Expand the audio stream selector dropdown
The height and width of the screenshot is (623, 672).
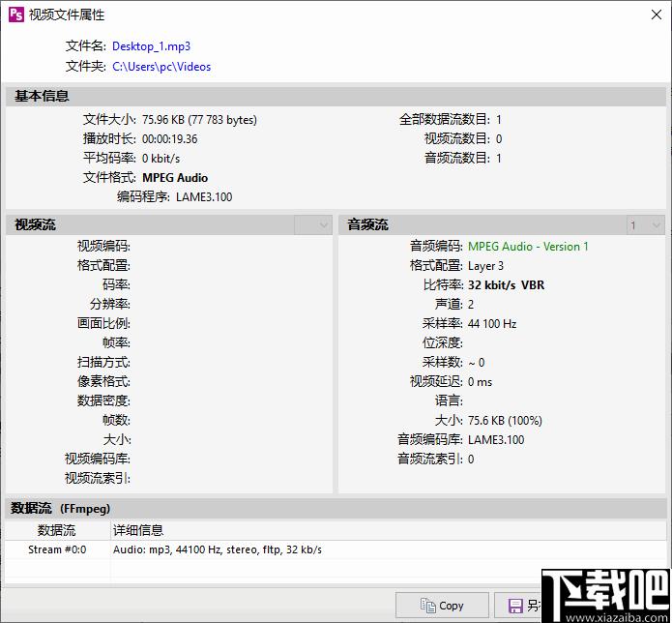646,224
